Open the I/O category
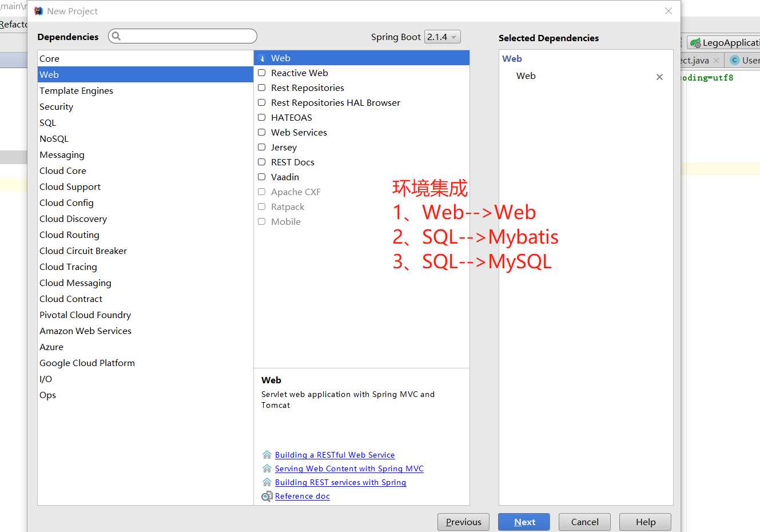Screen dimensions: 760x532 (x=145, y=379)
